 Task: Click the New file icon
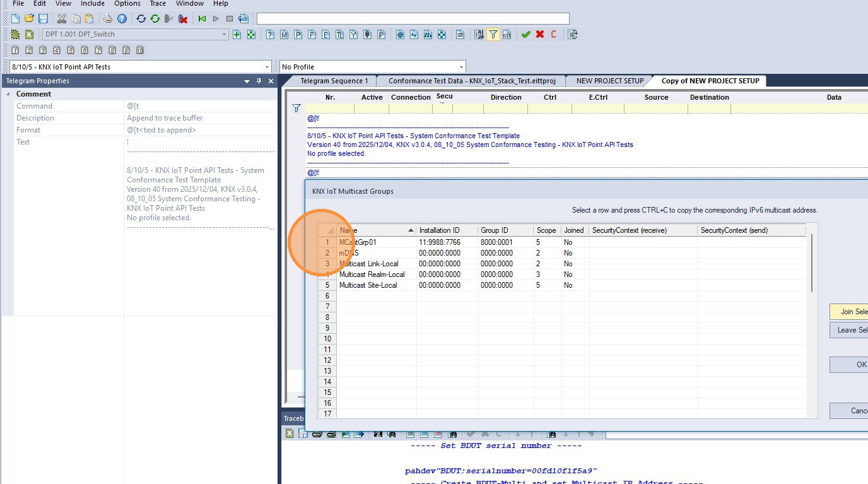point(15,19)
